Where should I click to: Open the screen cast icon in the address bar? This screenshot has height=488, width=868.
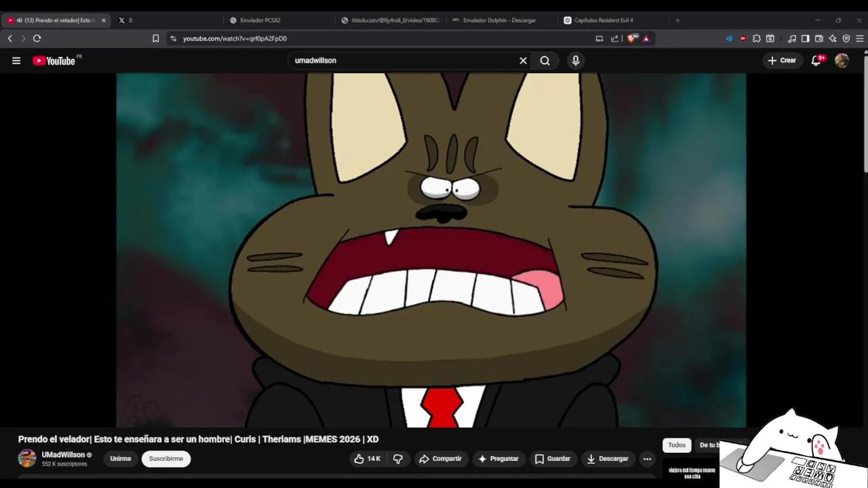pos(599,39)
